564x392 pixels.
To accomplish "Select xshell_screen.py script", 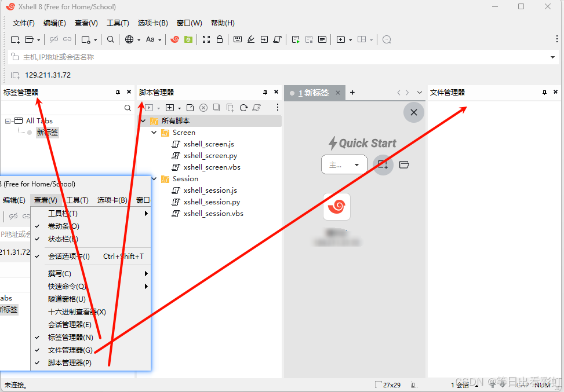I will (210, 156).
